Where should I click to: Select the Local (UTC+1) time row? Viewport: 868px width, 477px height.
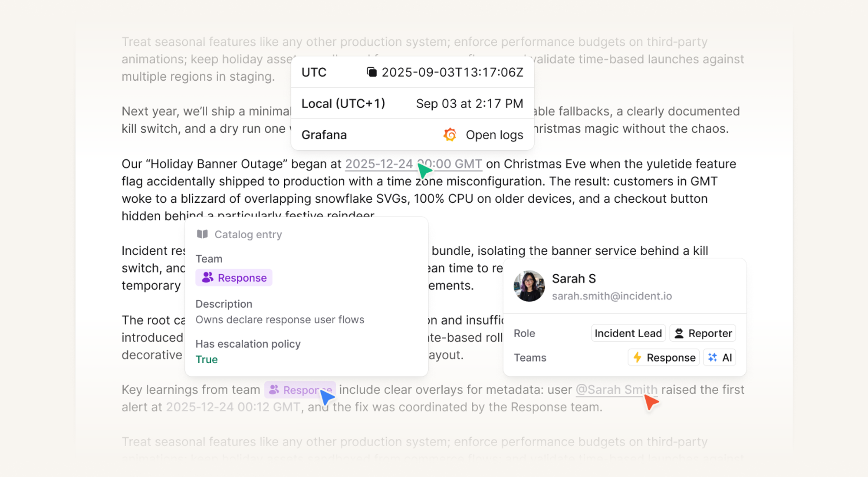tap(412, 104)
